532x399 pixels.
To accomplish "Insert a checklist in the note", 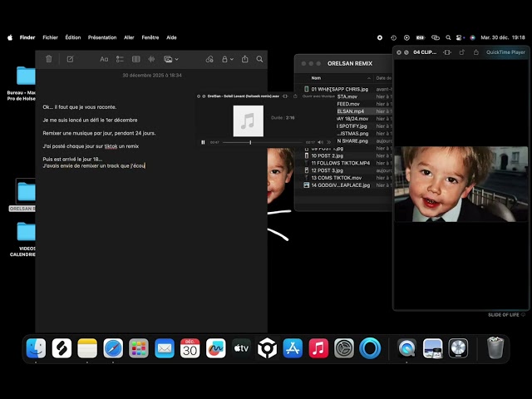I will [120, 59].
